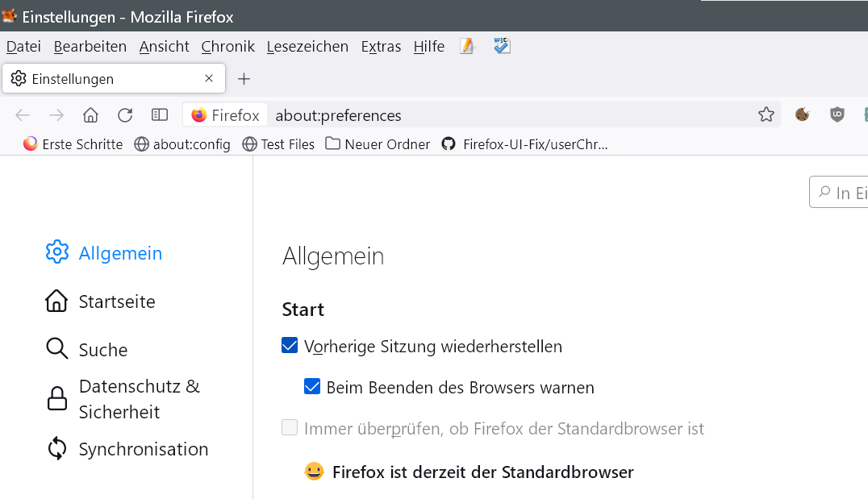Image resolution: width=868 pixels, height=499 pixels.
Task: Open the Extras menu
Action: (x=381, y=47)
